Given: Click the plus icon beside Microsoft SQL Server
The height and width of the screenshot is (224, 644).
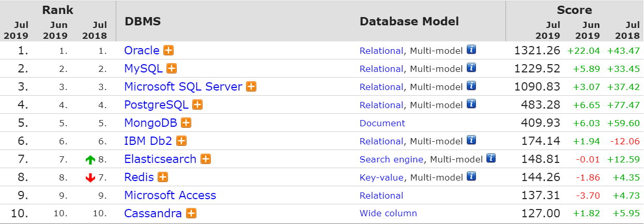Looking at the screenshot, I should pyautogui.click(x=251, y=86).
